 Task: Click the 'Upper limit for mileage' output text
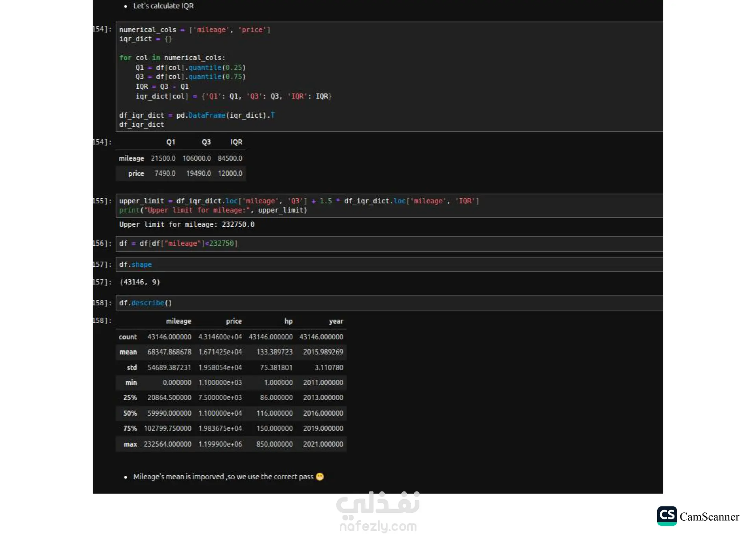[187, 224]
